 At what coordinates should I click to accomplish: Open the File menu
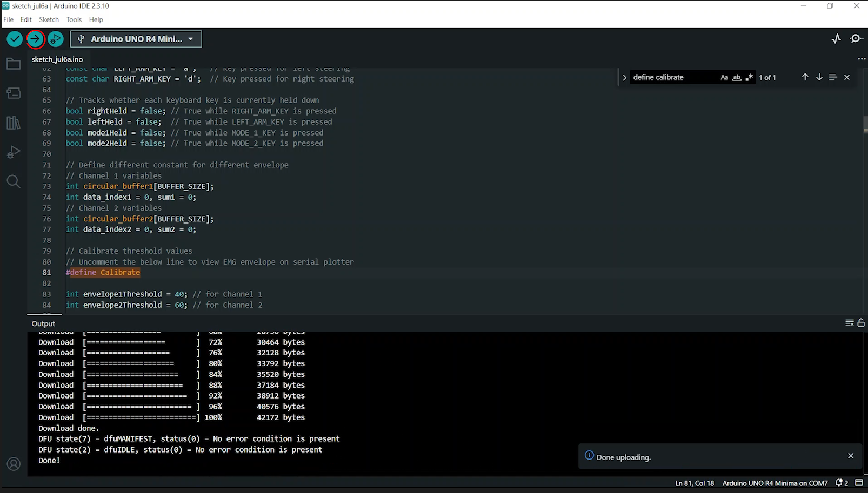pyautogui.click(x=9, y=19)
